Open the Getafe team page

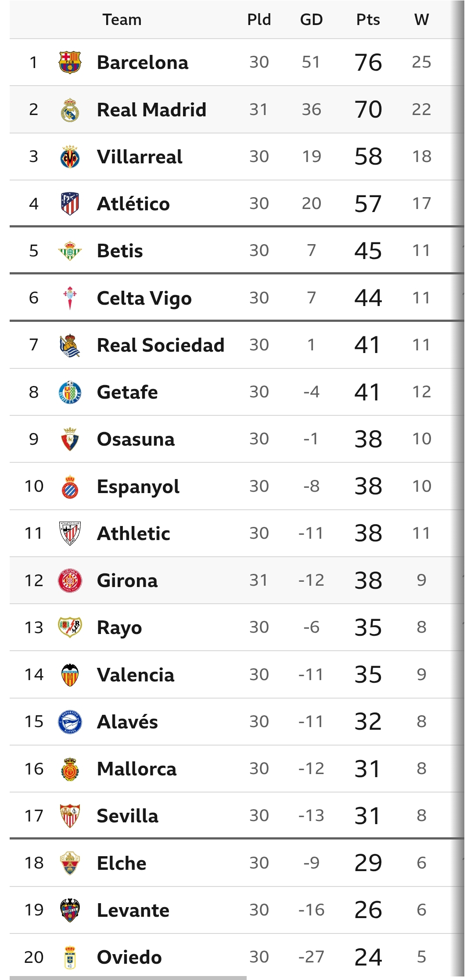coord(127,392)
